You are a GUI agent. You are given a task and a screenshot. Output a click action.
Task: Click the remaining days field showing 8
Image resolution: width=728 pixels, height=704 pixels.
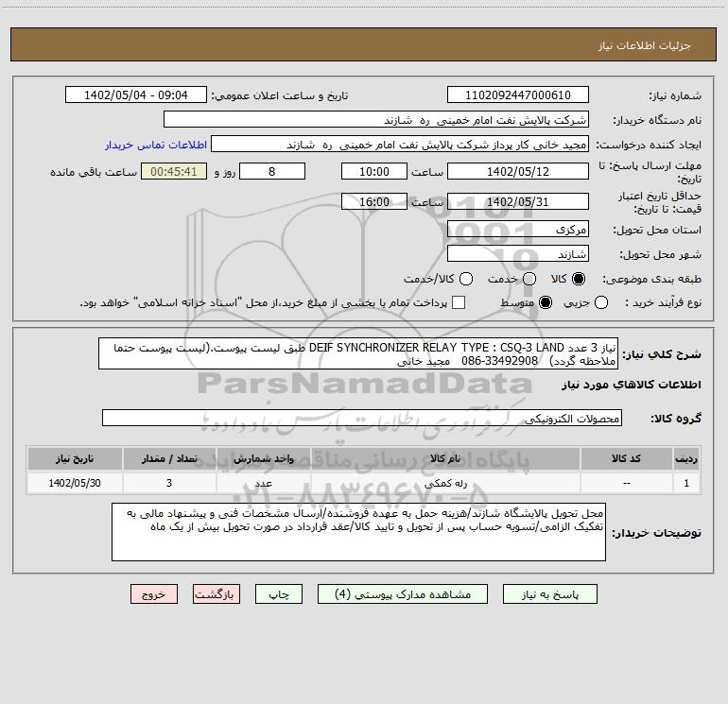(x=272, y=171)
